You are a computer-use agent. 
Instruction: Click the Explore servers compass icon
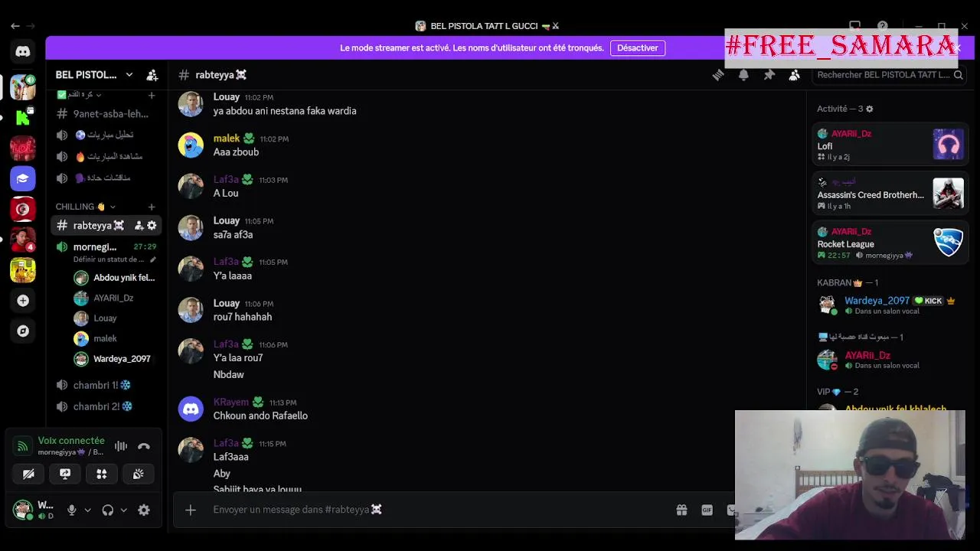tap(23, 331)
